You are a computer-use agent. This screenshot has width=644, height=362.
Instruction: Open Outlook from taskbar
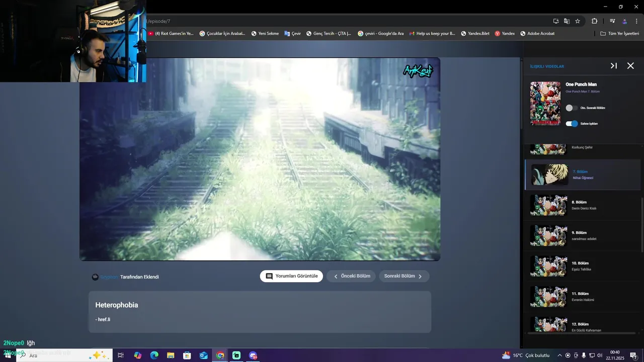click(204, 355)
